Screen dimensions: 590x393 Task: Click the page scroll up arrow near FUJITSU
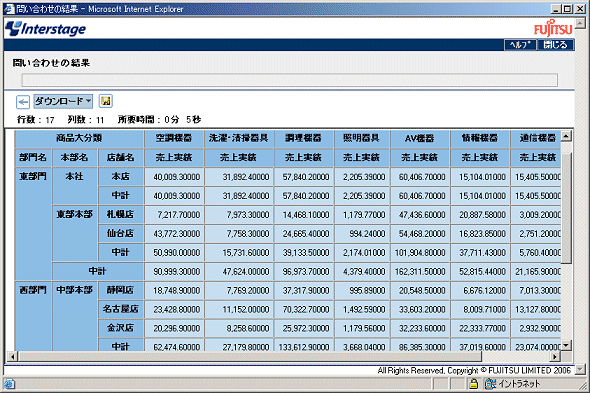(580, 23)
